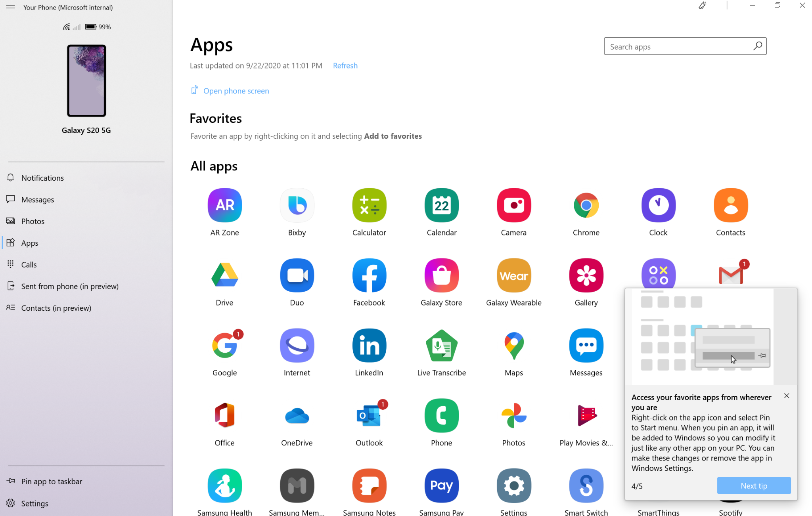Image resolution: width=812 pixels, height=516 pixels.
Task: Click the Refresh link
Action: pyautogui.click(x=345, y=66)
